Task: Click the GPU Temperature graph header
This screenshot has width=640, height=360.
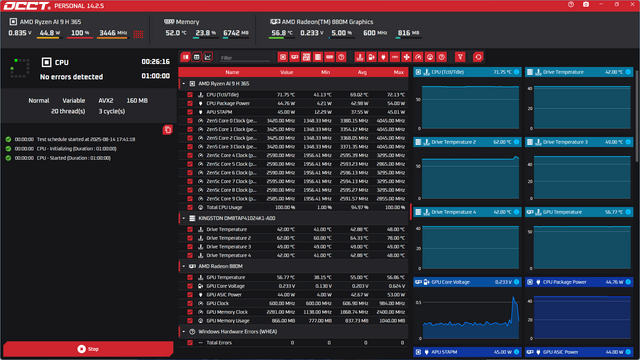Action: pyautogui.click(x=579, y=212)
